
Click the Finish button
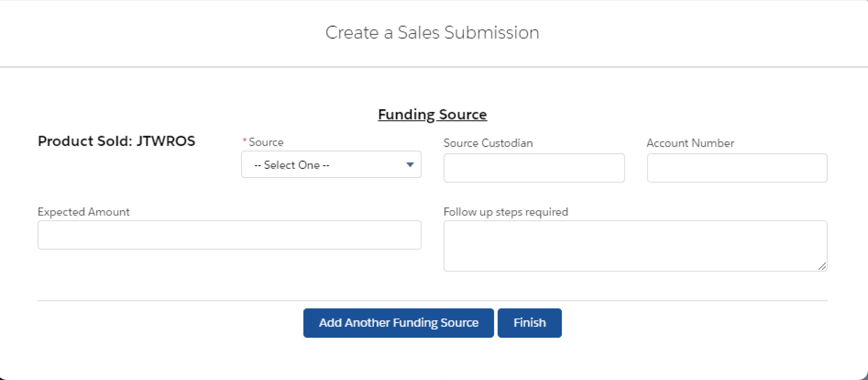(529, 323)
